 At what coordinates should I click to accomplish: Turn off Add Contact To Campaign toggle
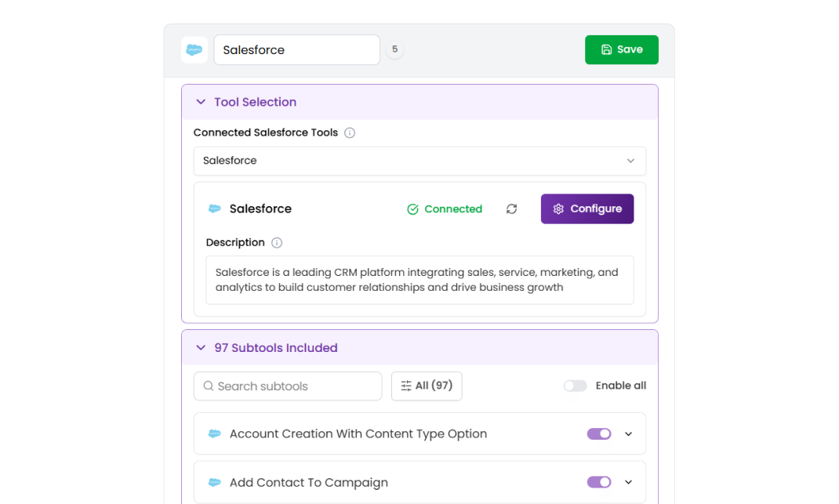click(599, 483)
